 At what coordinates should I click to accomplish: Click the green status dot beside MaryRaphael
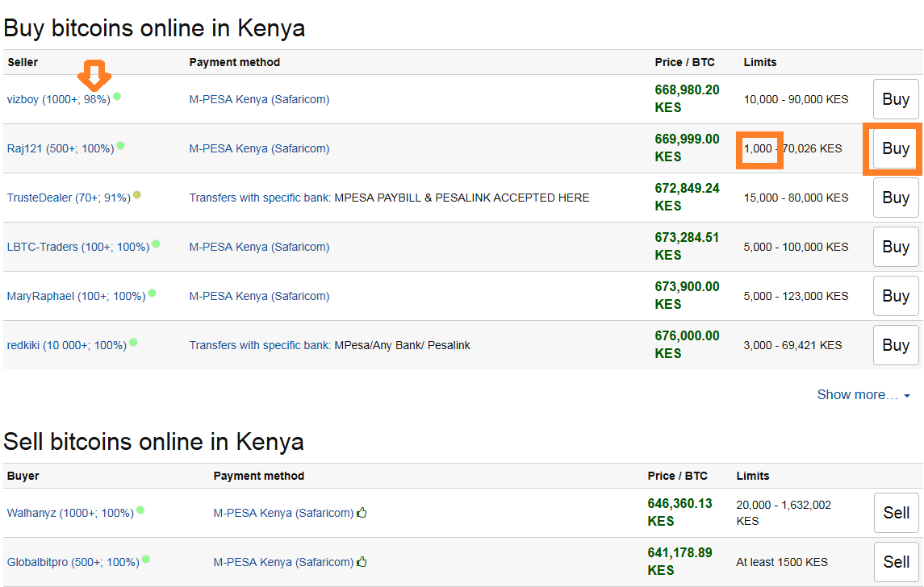pos(152,293)
